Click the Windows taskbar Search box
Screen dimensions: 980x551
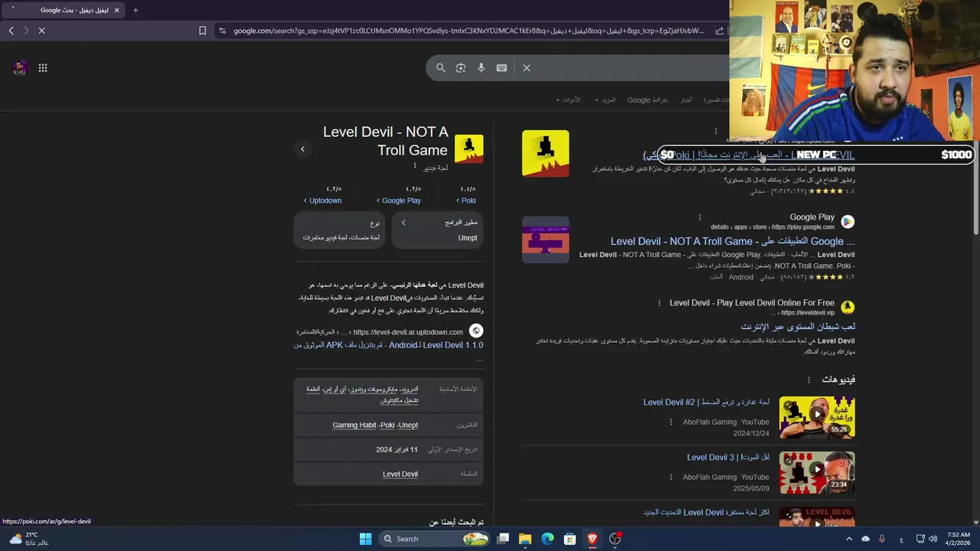coord(434,539)
